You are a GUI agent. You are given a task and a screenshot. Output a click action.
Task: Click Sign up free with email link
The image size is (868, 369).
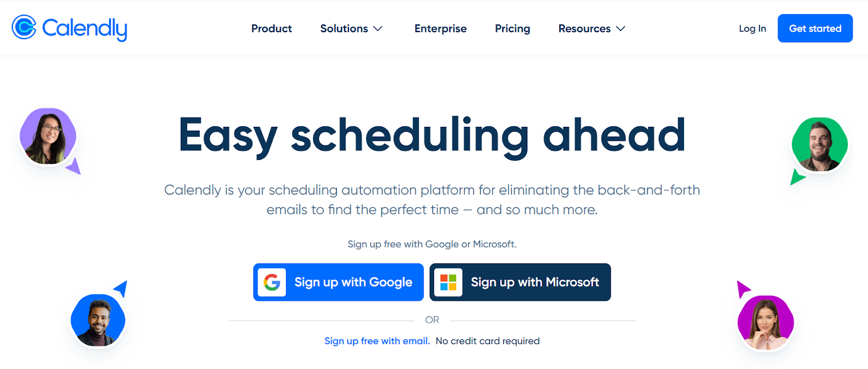[x=376, y=341]
